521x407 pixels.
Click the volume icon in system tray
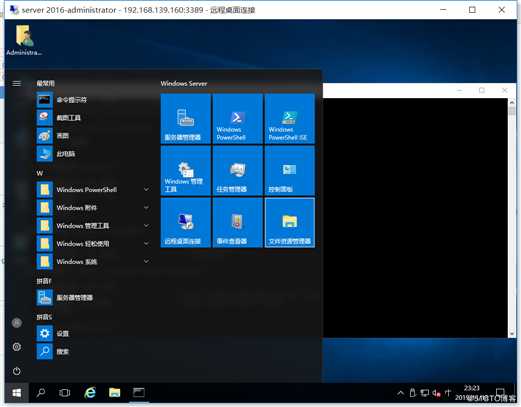pos(436,393)
